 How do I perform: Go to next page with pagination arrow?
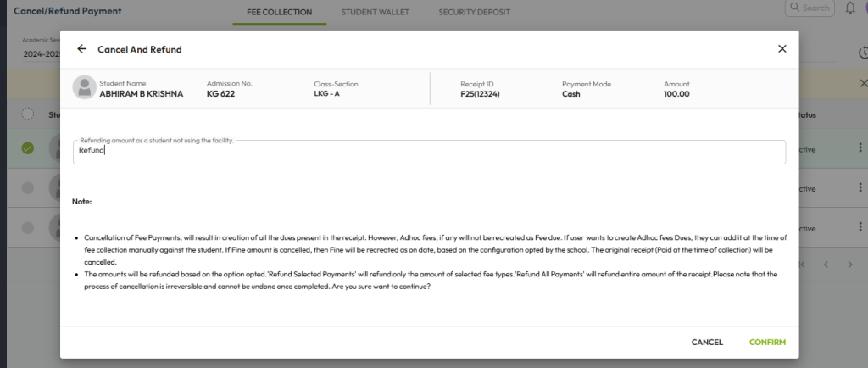pyautogui.click(x=849, y=265)
